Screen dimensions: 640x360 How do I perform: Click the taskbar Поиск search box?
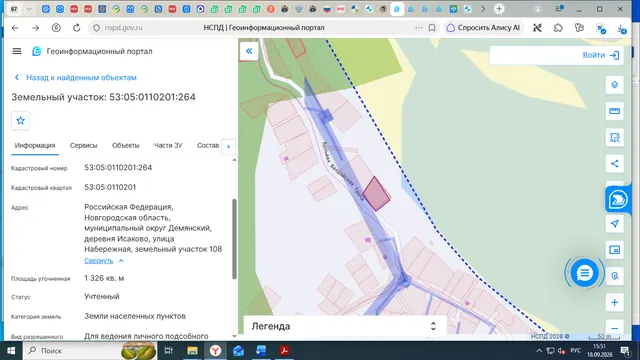tap(89, 351)
